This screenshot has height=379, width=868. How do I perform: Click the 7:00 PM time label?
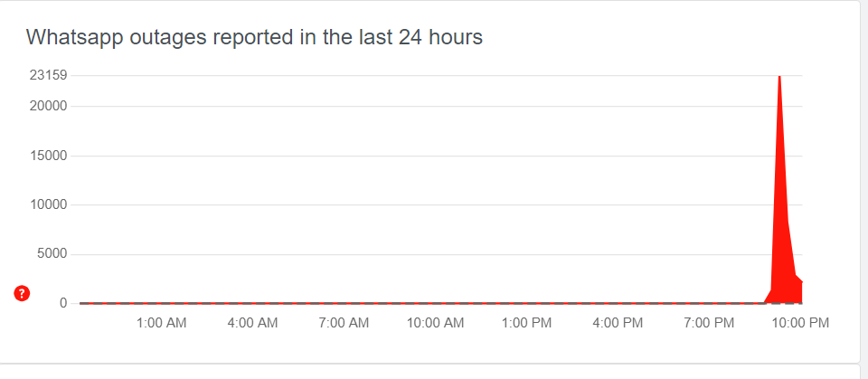click(709, 323)
